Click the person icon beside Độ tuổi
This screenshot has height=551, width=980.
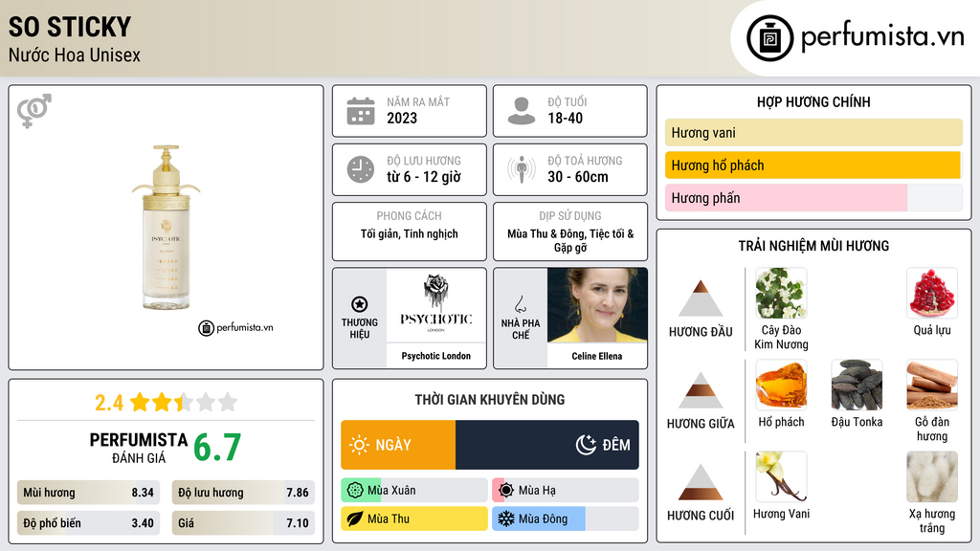point(522,111)
